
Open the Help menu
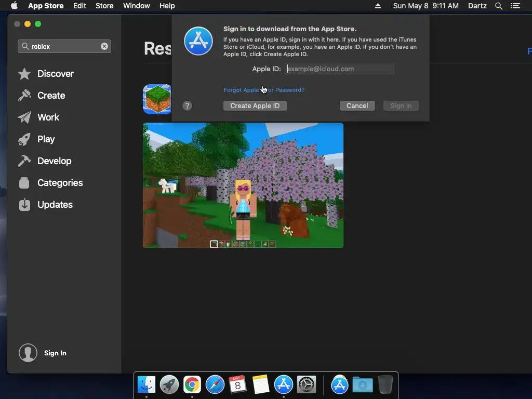click(x=167, y=6)
